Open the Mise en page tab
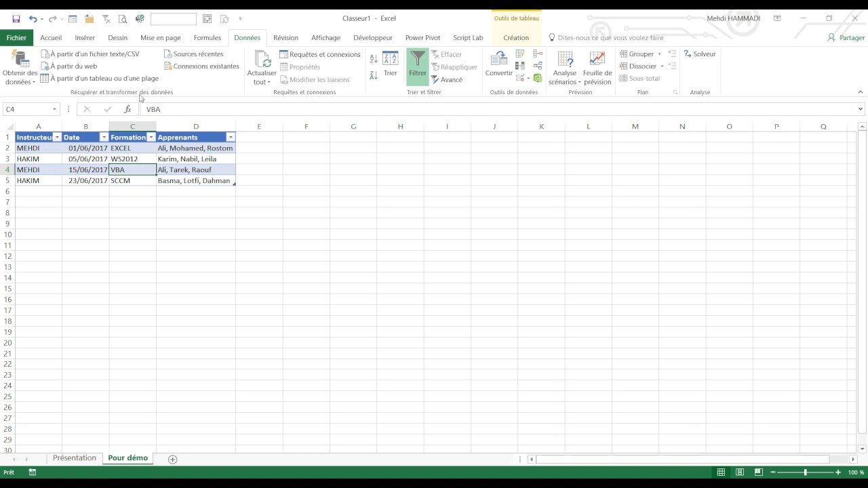This screenshot has height=488, width=868. pyautogui.click(x=161, y=38)
